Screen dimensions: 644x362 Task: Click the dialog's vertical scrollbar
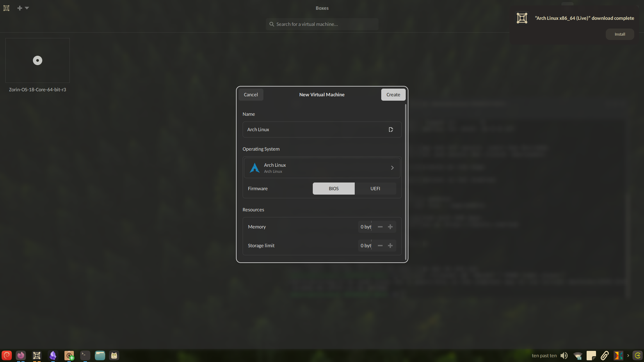coord(406,181)
